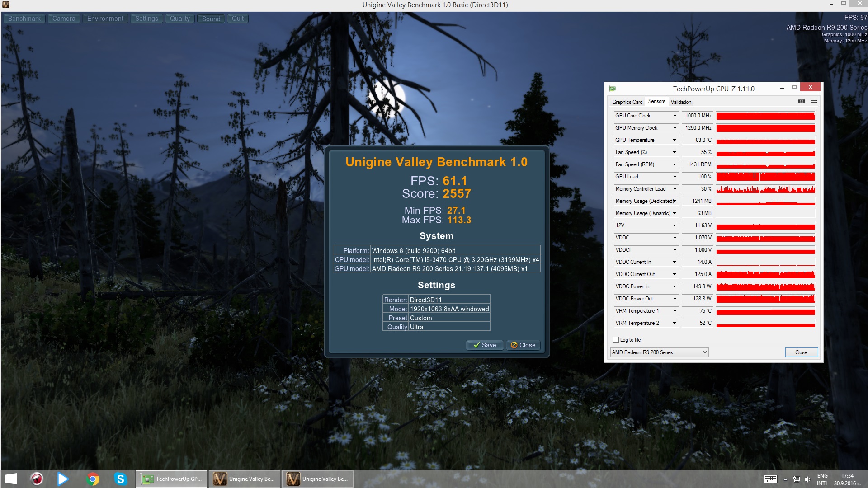
Task: Expand the VDDC Power Out dropdown
Action: [675, 299]
